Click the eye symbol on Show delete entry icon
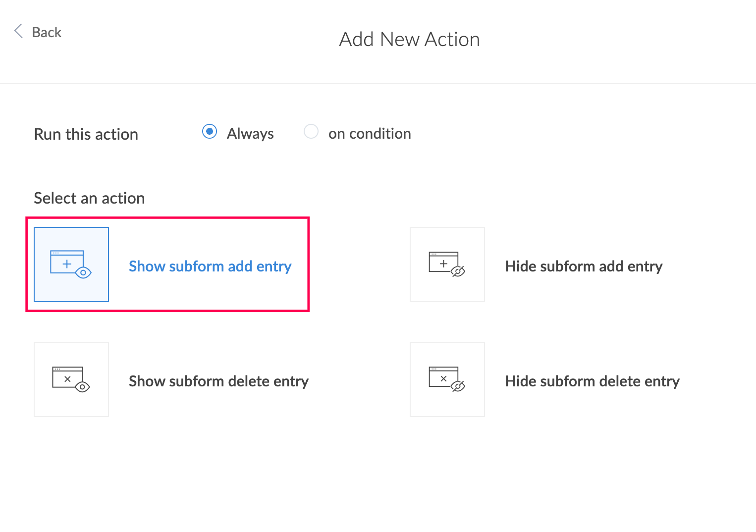Viewport: 756px width, 532px height. click(82, 387)
